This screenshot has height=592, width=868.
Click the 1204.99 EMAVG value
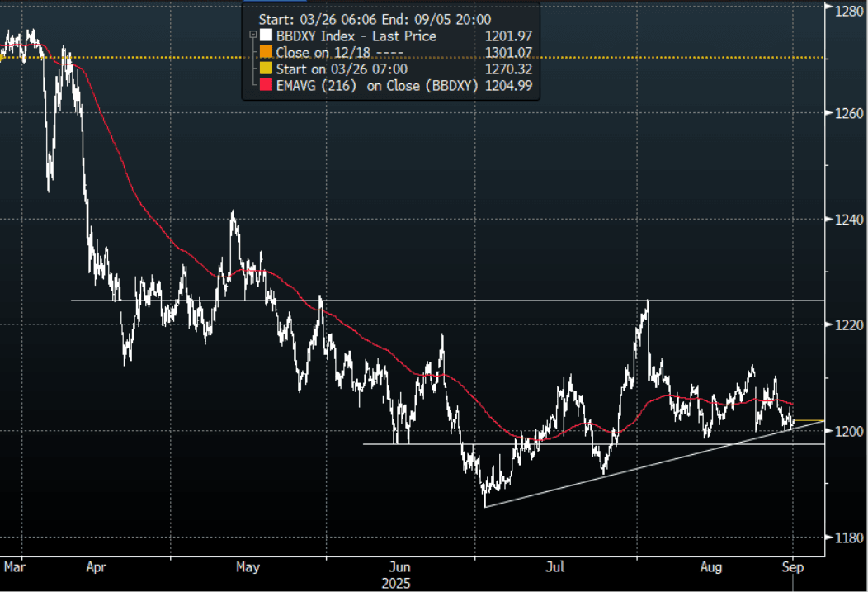tap(508, 86)
